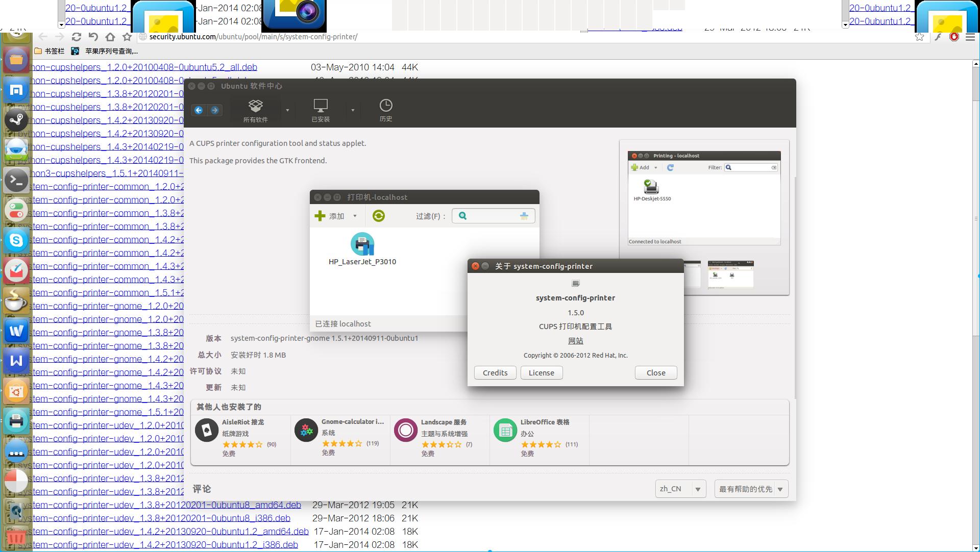
Task: Go back in Ubuntu Software Center
Action: [199, 110]
